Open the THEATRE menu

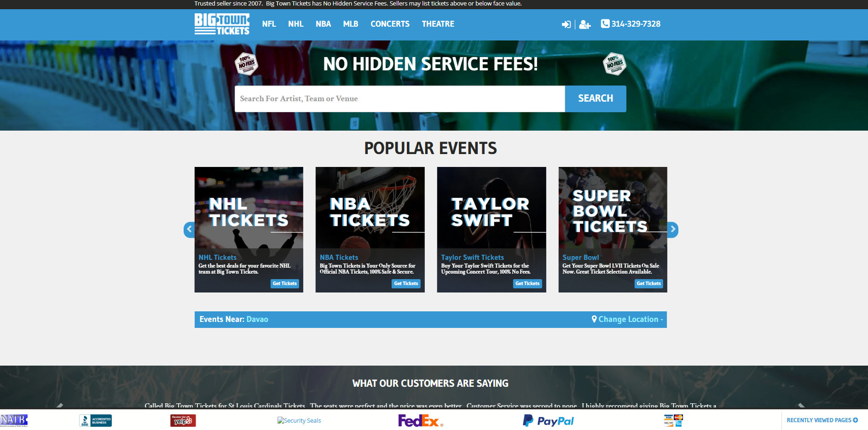[x=438, y=24]
